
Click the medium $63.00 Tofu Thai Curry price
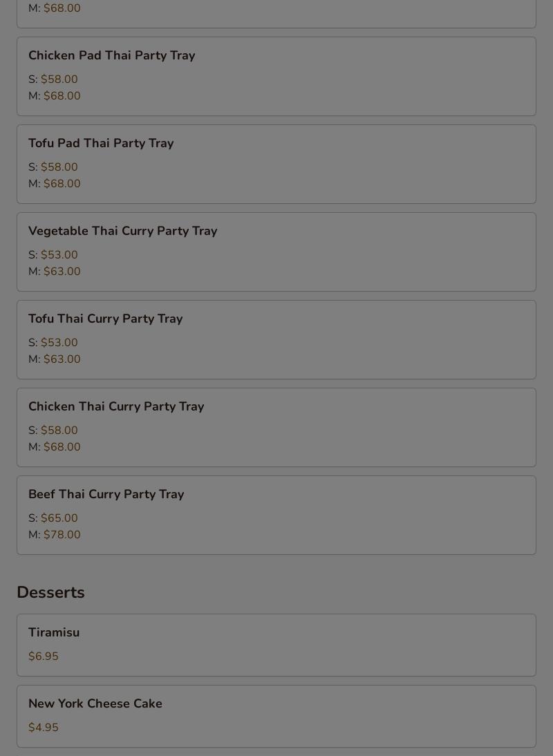pyautogui.click(x=62, y=359)
